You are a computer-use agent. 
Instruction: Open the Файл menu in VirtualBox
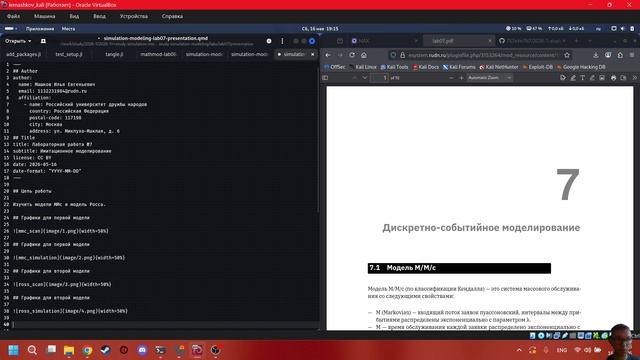point(13,16)
